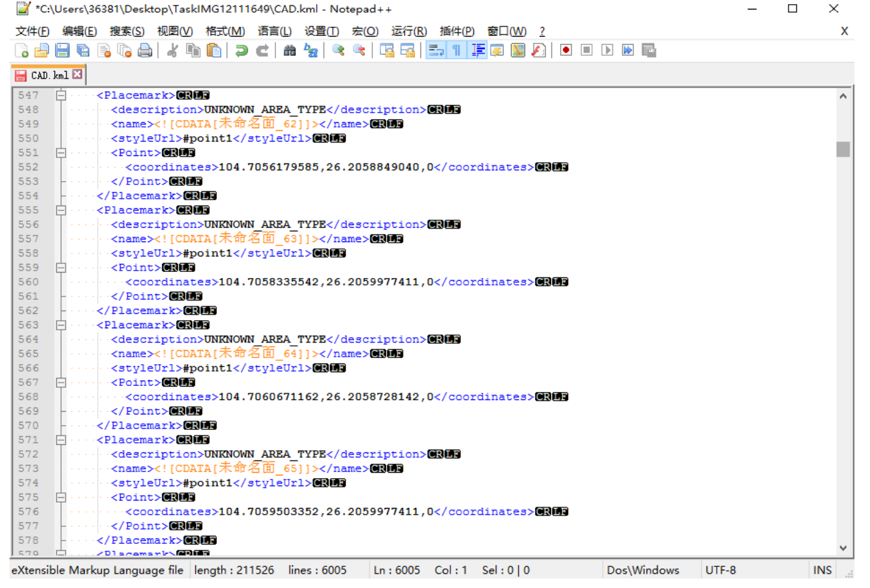Click Save Recorded Macro icon
This screenshot has width=870, height=588.
649,50
